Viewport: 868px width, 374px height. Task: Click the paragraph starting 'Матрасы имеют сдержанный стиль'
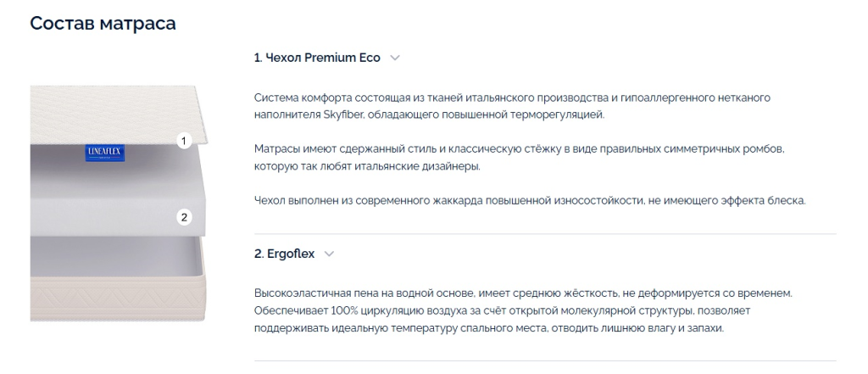pyautogui.click(x=520, y=158)
